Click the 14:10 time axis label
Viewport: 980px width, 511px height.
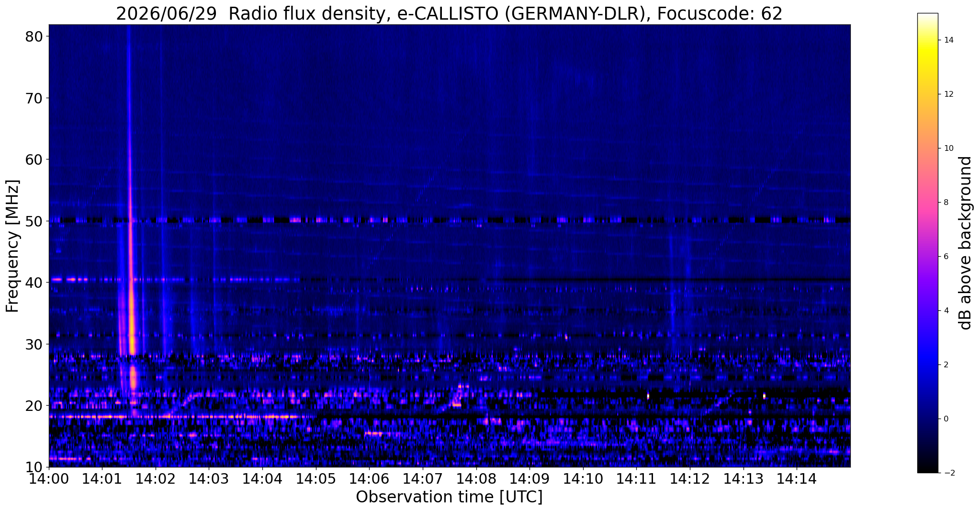click(583, 478)
